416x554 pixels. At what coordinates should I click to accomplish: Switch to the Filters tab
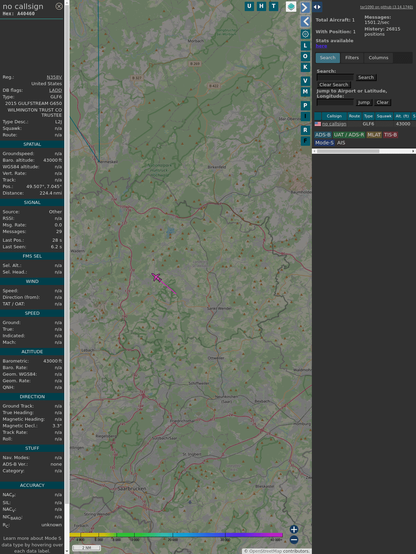[352, 58]
